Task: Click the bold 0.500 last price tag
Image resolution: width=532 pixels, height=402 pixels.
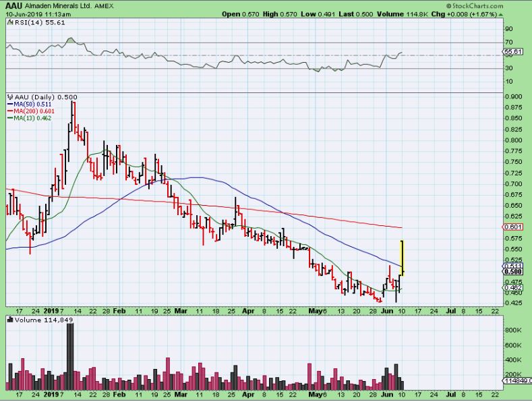Action: click(x=512, y=272)
